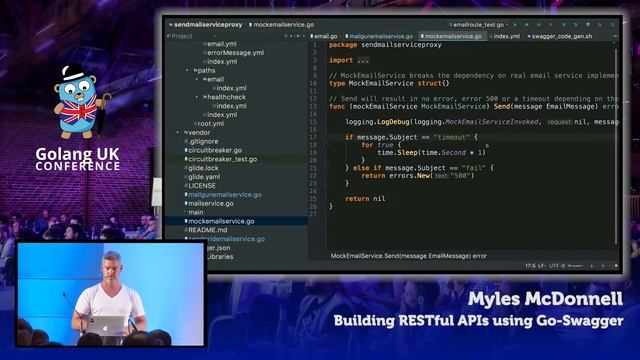Image resolution: width=640 pixels, height=360 pixels.
Task: Open README.md from project tree
Action: coord(206,230)
